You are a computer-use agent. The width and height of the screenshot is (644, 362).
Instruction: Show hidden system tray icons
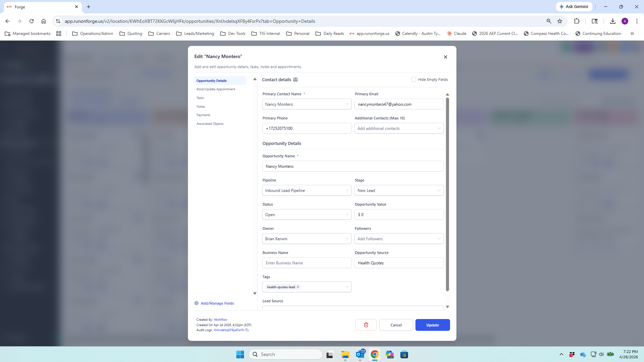click(561, 354)
